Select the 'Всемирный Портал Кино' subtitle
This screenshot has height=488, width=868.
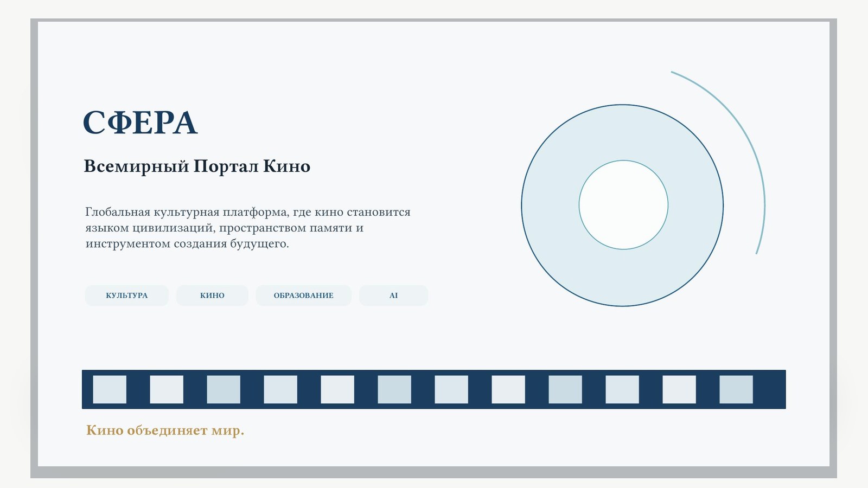(197, 166)
